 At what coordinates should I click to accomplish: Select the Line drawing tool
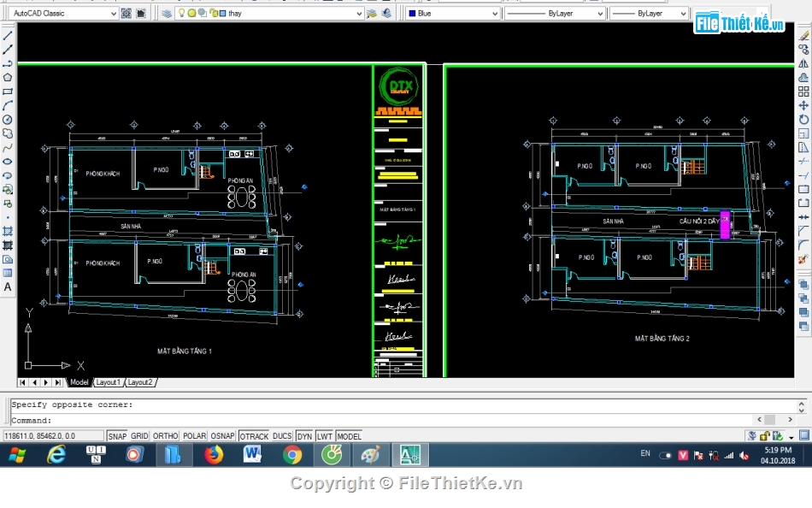point(7,36)
